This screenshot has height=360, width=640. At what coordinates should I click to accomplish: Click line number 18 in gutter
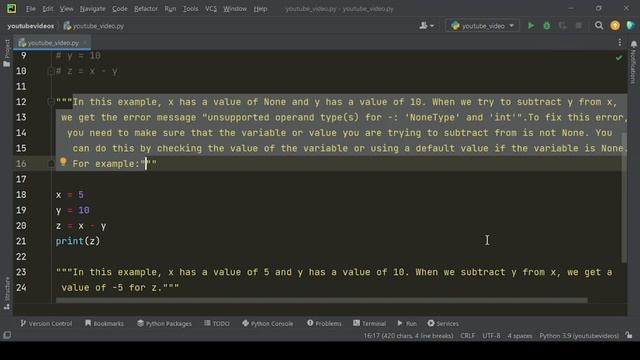(x=21, y=195)
